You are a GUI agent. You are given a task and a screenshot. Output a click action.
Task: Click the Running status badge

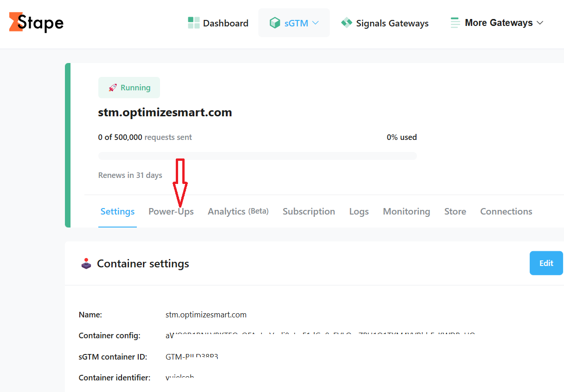[129, 88]
